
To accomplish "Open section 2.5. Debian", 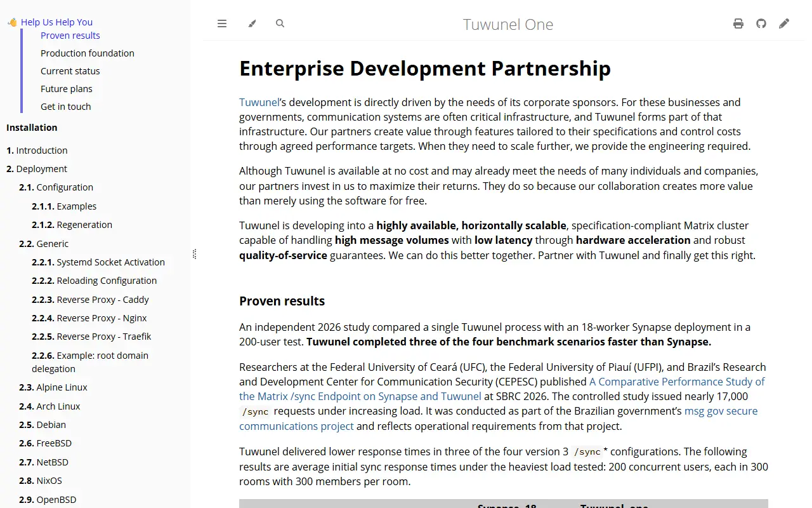I will tap(43, 425).
